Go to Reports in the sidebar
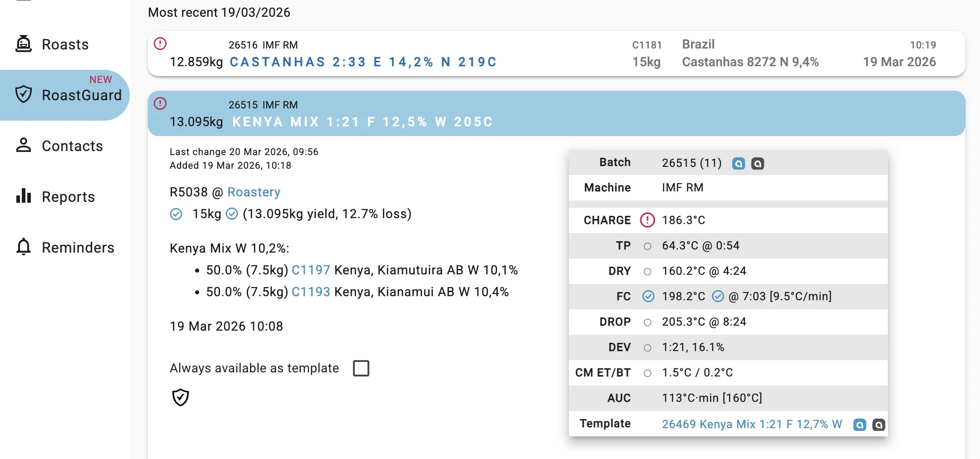The height and width of the screenshot is (459, 980). [68, 197]
